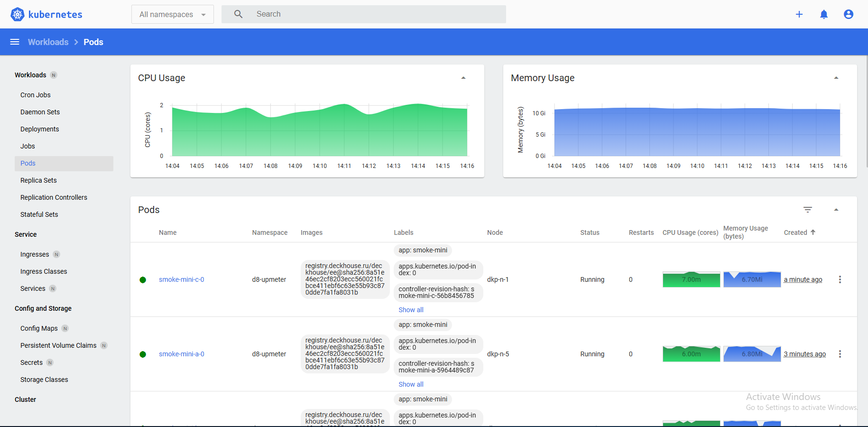
Task: Open Deployments in sidebar
Action: [x=40, y=129]
